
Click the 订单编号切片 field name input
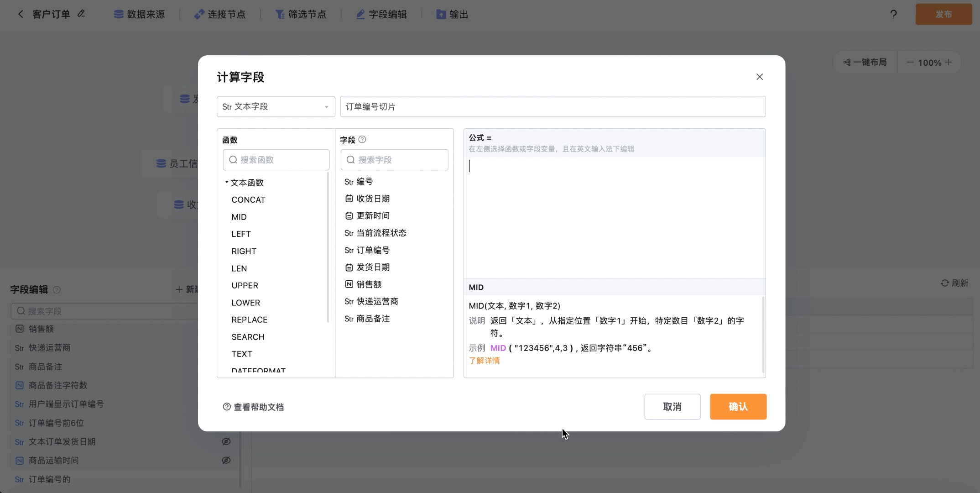[553, 106]
